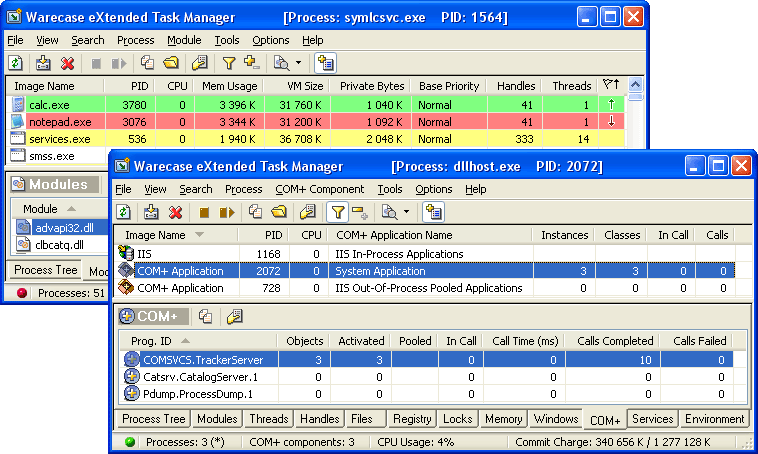Open the Options menu in the dllhost.exe window
The width and height of the screenshot is (758, 454).
(x=434, y=189)
